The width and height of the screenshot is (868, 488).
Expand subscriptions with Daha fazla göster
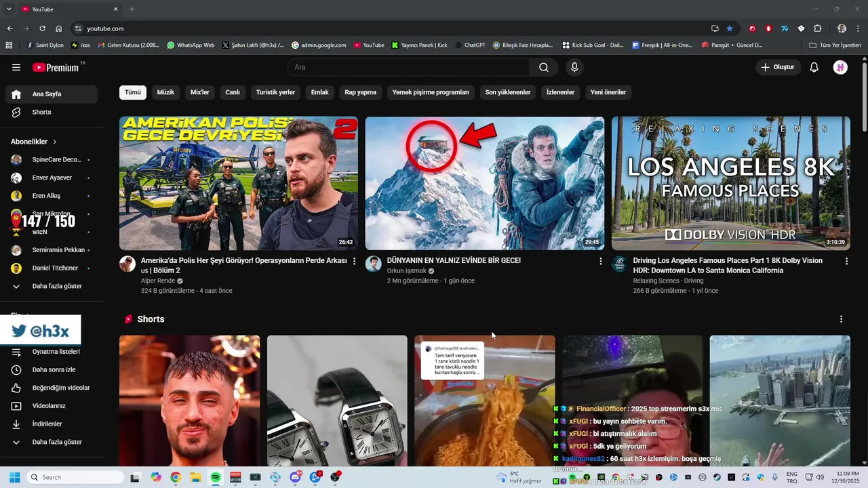[x=52, y=286]
